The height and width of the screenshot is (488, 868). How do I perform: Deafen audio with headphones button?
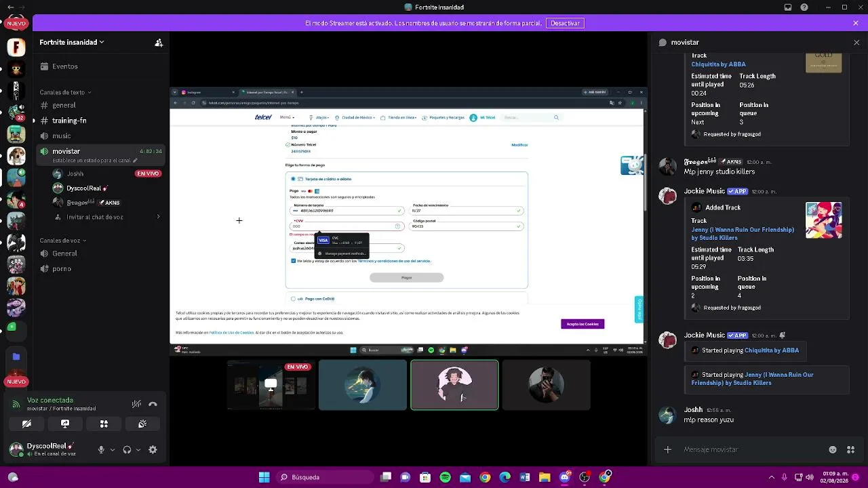point(127,449)
